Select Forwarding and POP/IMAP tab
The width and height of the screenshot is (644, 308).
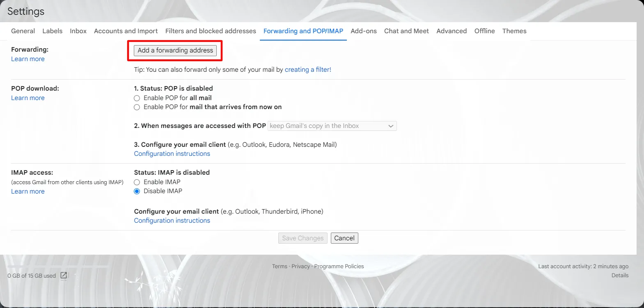[x=303, y=31]
